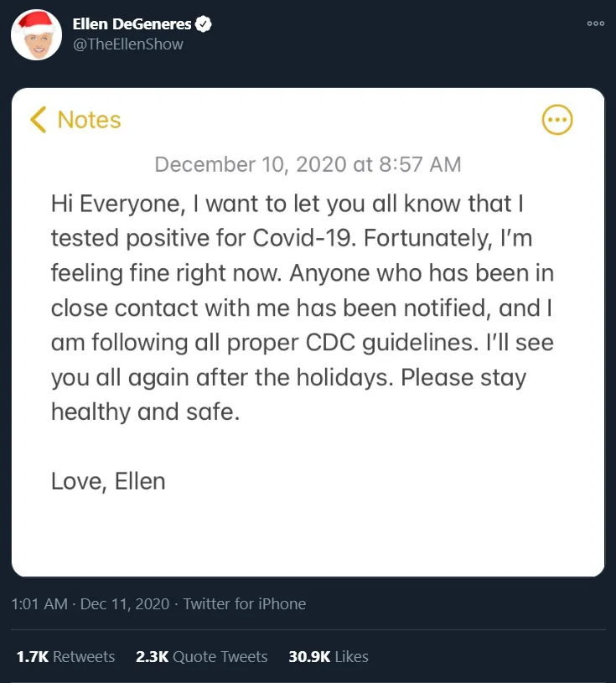Open the @TheEllenShow handle

click(x=128, y=44)
